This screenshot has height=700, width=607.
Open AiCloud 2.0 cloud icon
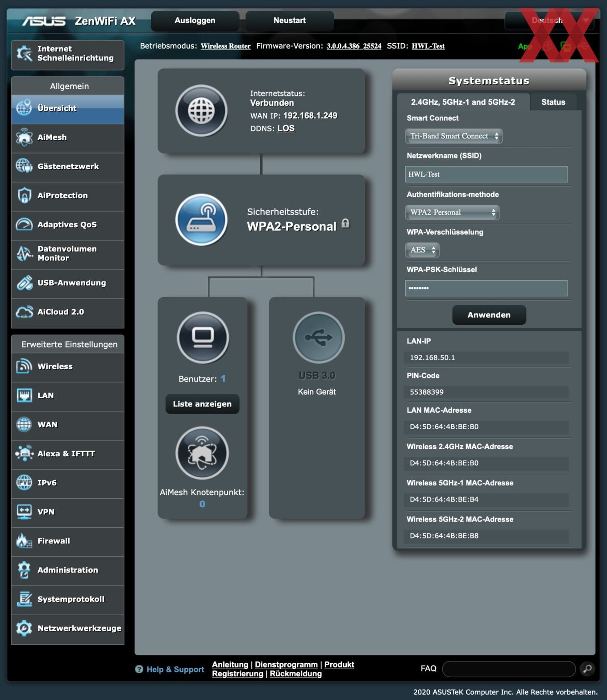[24, 312]
